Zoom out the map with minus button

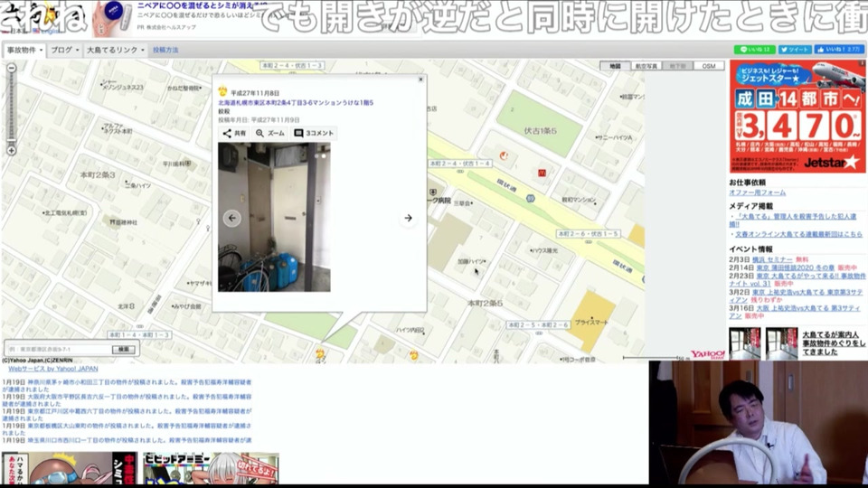11,68
